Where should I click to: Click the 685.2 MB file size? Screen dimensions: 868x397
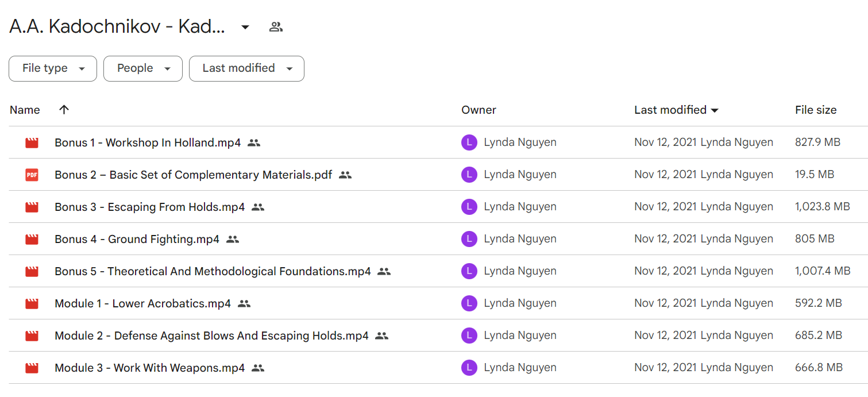(819, 336)
